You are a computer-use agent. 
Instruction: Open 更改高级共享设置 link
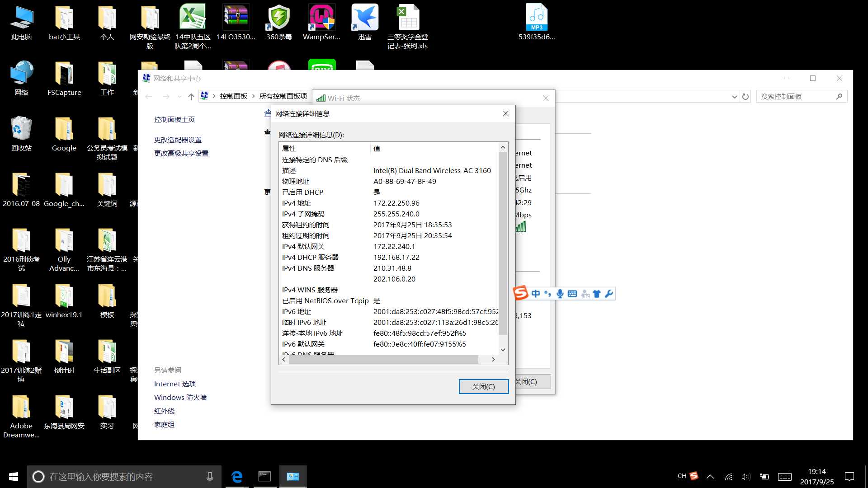181,154
